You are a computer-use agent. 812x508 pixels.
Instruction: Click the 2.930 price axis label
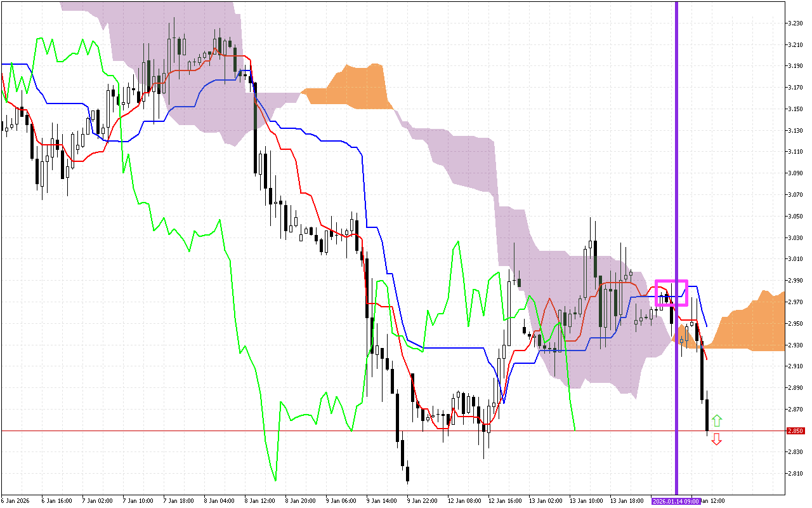point(795,345)
